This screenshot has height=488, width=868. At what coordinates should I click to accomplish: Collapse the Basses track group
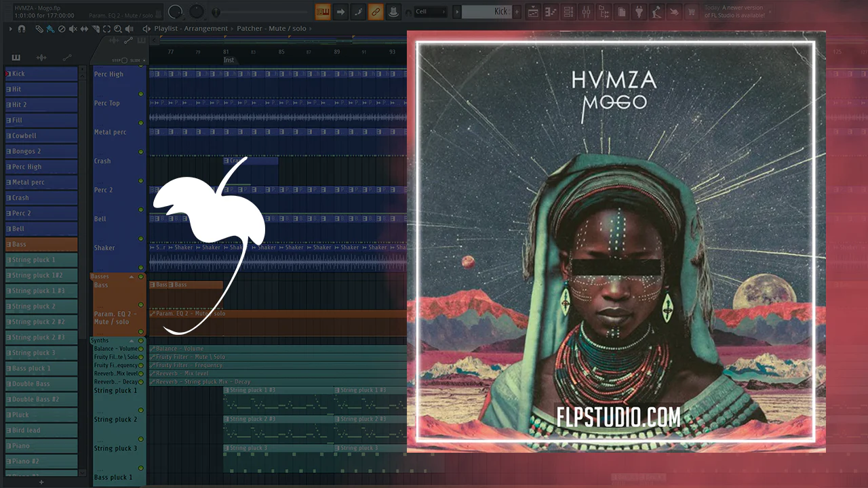(x=132, y=277)
